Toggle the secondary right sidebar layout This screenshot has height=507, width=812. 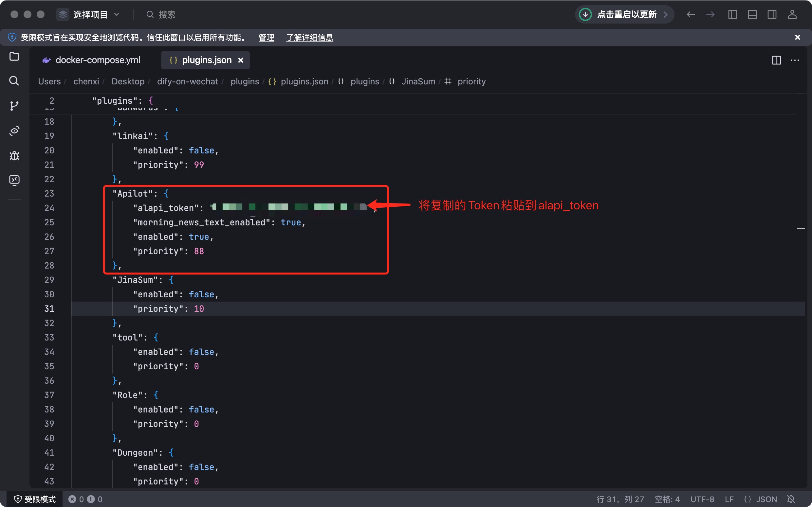(772, 14)
